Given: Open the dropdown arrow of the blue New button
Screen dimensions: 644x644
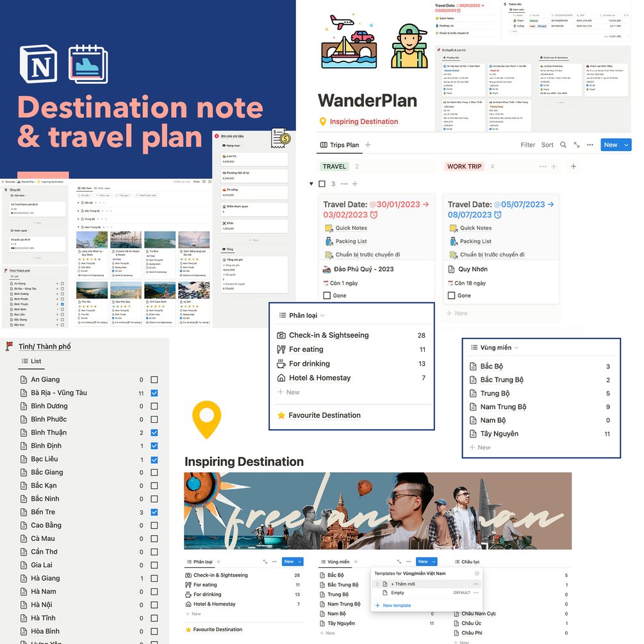Looking at the screenshot, I should pyautogui.click(x=626, y=145).
